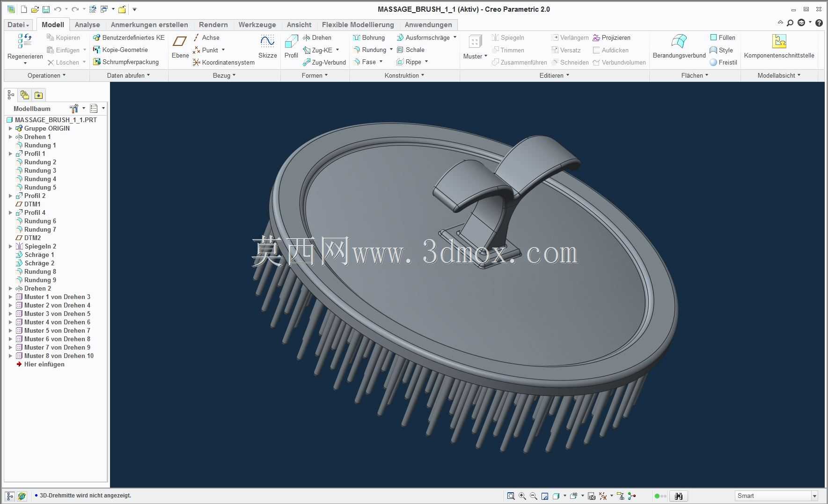Open the Ausformschräge options arrow
Image resolution: width=828 pixels, height=504 pixels.
point(455,37)
